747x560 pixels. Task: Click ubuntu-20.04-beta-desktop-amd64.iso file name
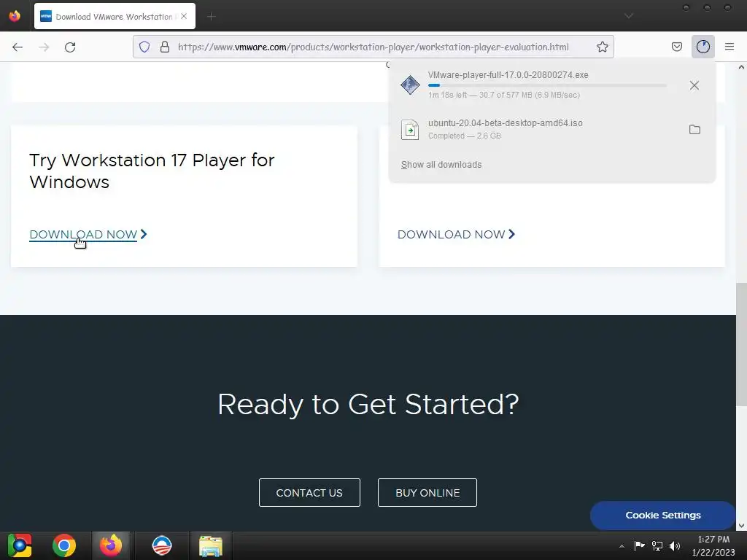[505, 122]
